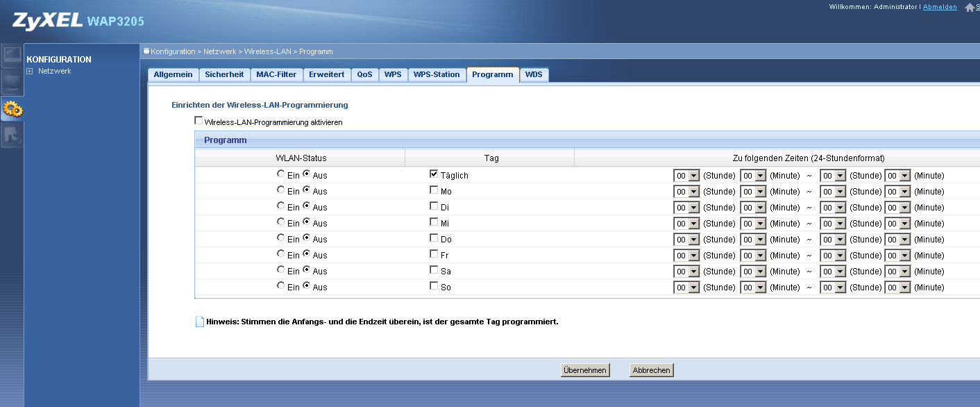Switch to the QoS tab
The image size is (980, 407).
pyautogui.click(x=364, y=75)
